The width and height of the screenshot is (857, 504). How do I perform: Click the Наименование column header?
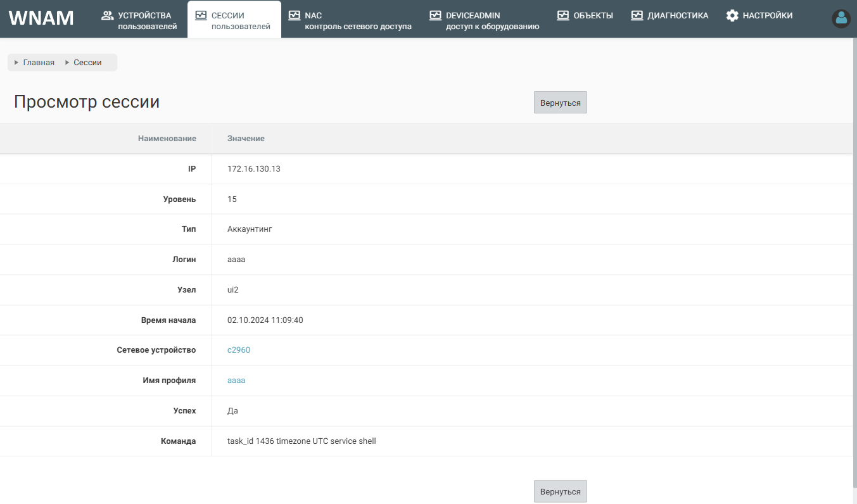[167, 139]
